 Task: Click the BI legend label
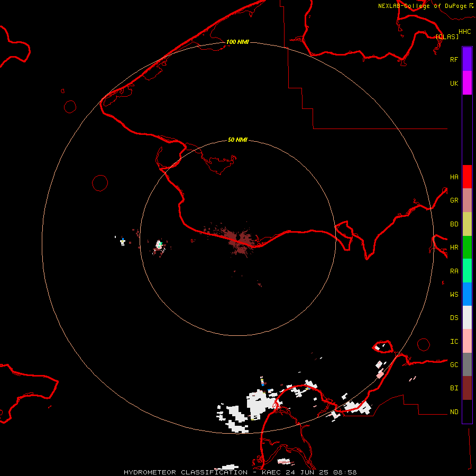(x=454, y=388)
